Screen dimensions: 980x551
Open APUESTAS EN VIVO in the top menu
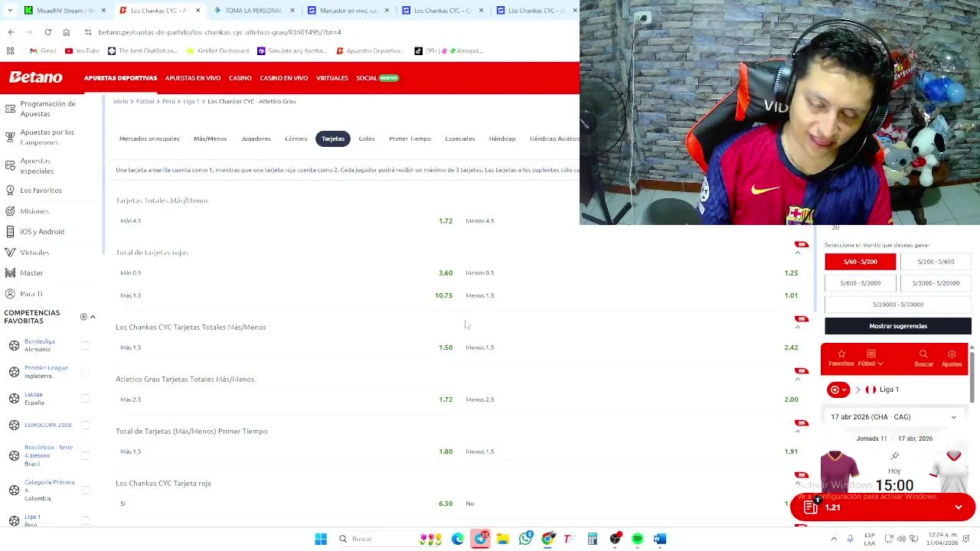(x=193, y=78)
